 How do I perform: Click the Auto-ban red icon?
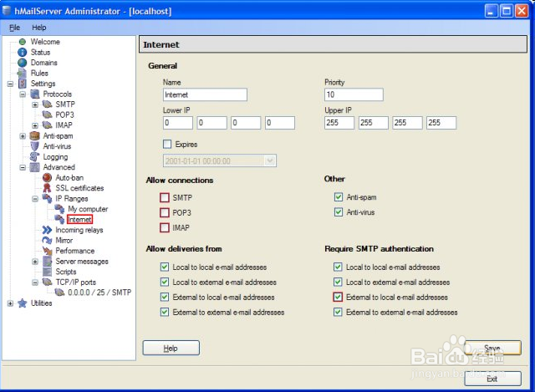click(x=47, y=178)
